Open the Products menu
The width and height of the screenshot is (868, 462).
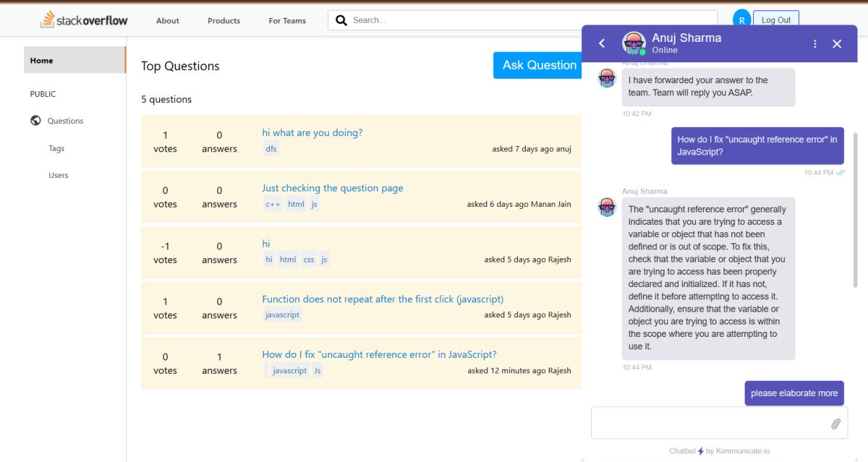(224, 20)
